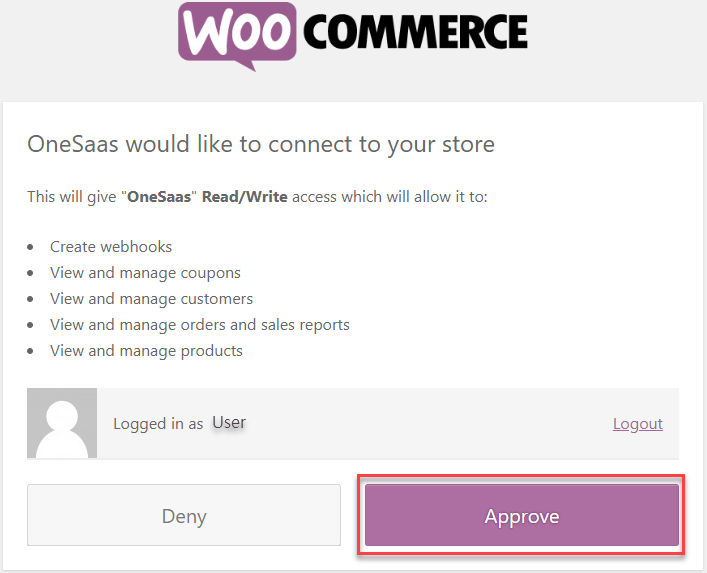707x573 pixels.
Task: Click the bold Read/Write access text
Action: (x=245, y=197)
